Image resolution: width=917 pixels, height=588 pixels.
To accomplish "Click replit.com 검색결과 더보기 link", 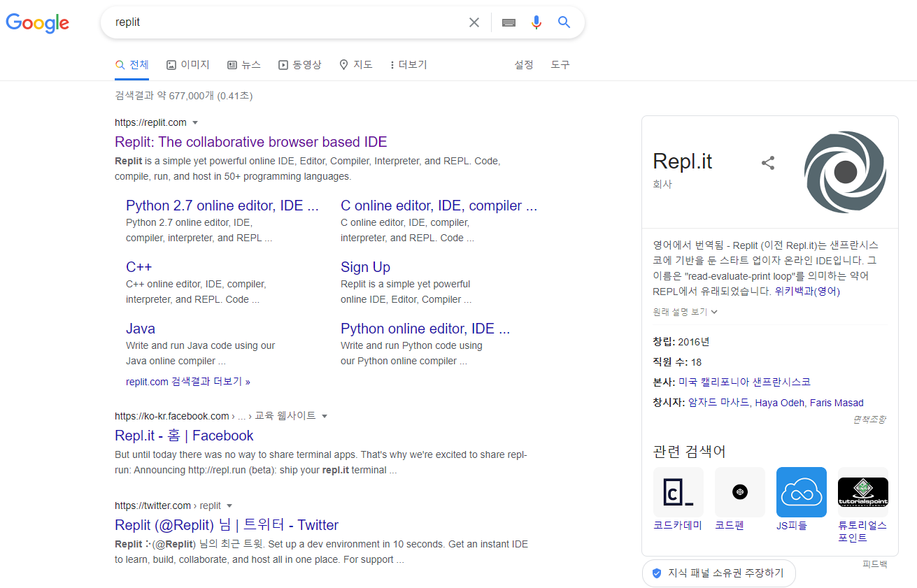I will (x=188, y=382).
